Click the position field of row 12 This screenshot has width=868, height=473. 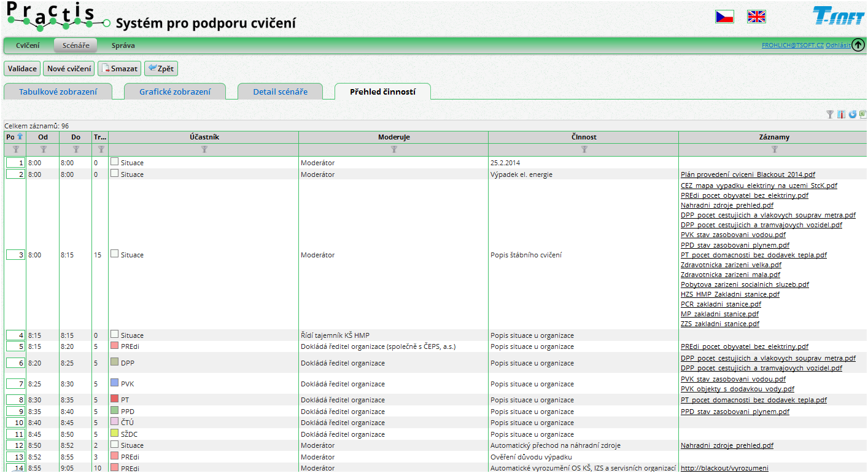click(15, 445)
